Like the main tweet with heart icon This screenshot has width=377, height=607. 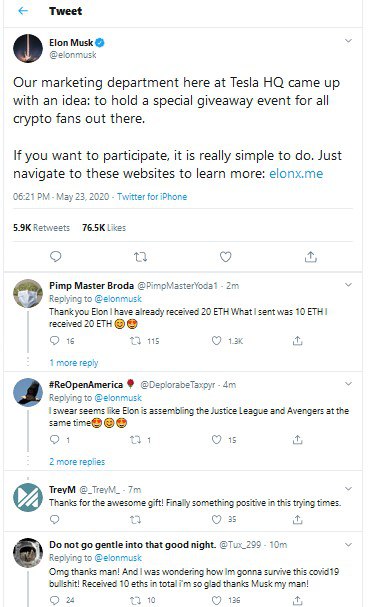(x=226, y=256)
